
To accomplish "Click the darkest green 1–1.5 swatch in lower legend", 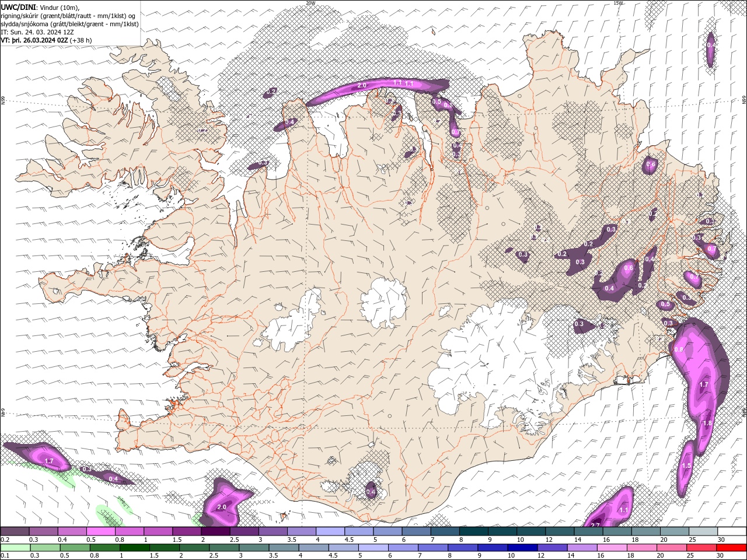I will pyautogui.click(x=135, y=548).
